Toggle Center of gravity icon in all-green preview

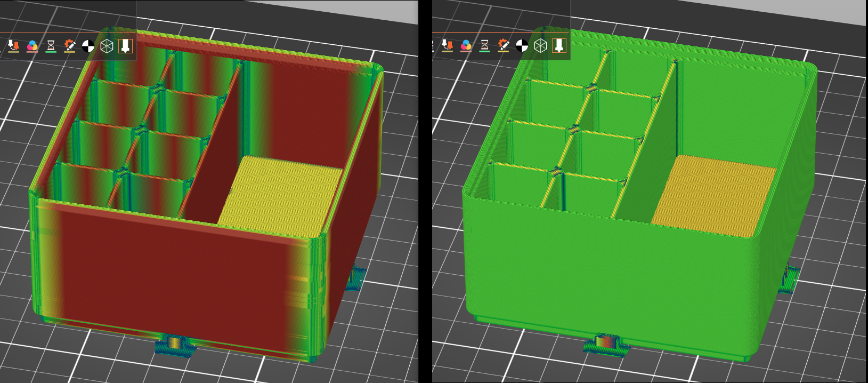coord(522,46)
